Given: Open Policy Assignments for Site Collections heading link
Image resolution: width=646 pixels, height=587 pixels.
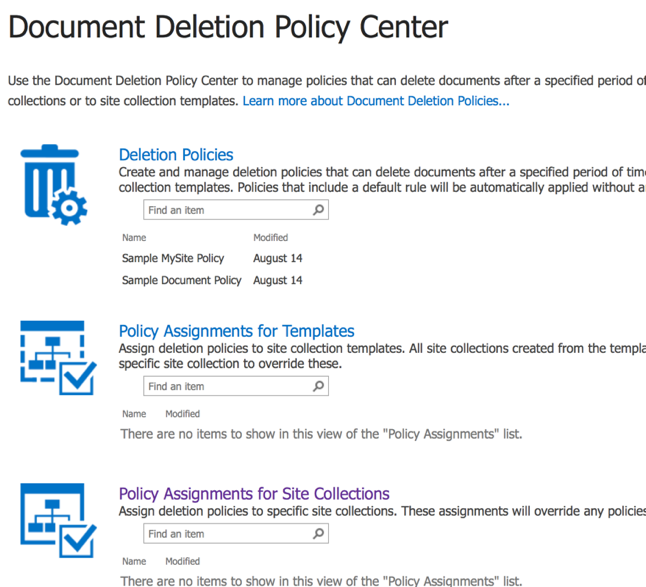Looking at the screenshot, I should pyautogui.click(x=254, y=494).
